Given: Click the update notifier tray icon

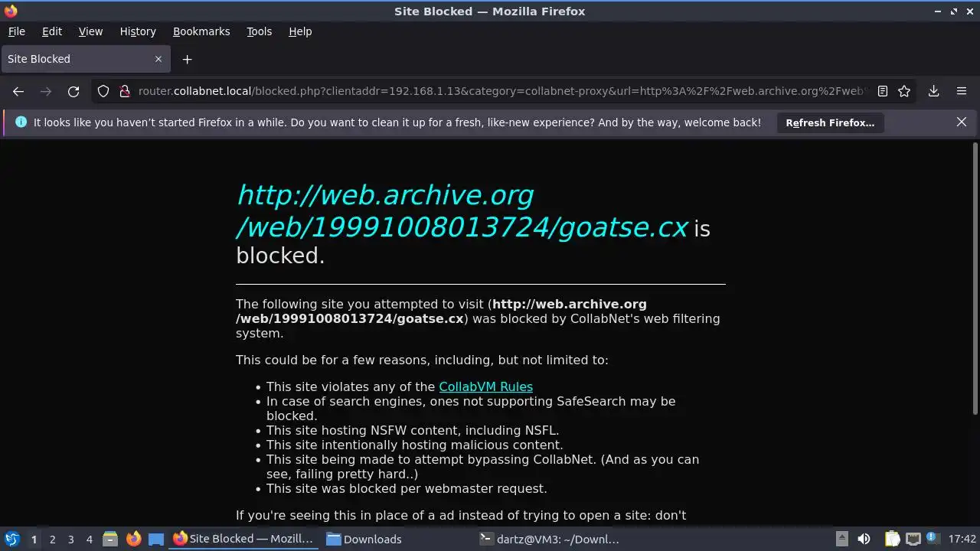Looking at the screenshot, I should (932, 539).
